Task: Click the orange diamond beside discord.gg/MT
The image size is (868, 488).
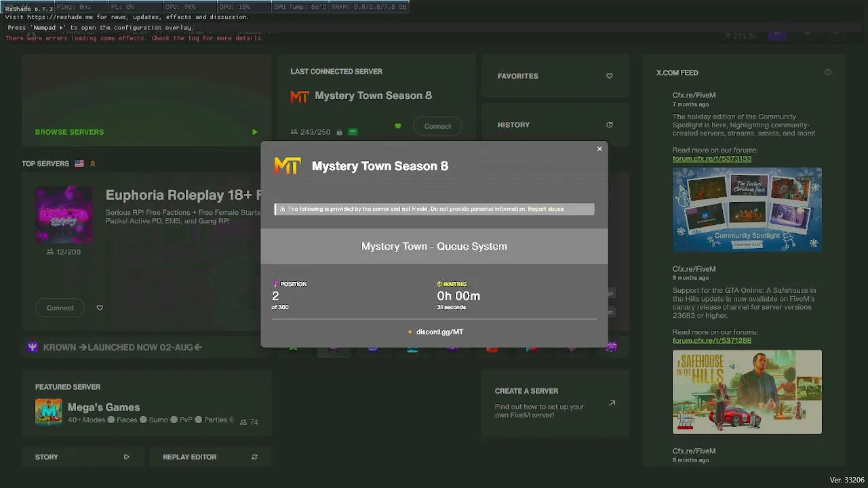Action: click(410, 332)
